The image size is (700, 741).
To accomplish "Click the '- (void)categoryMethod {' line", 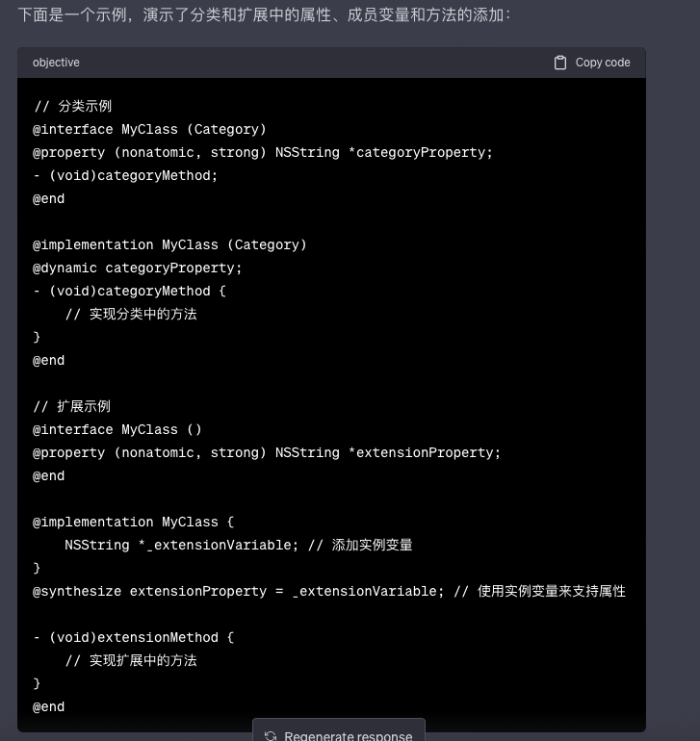I will point(130,291).
